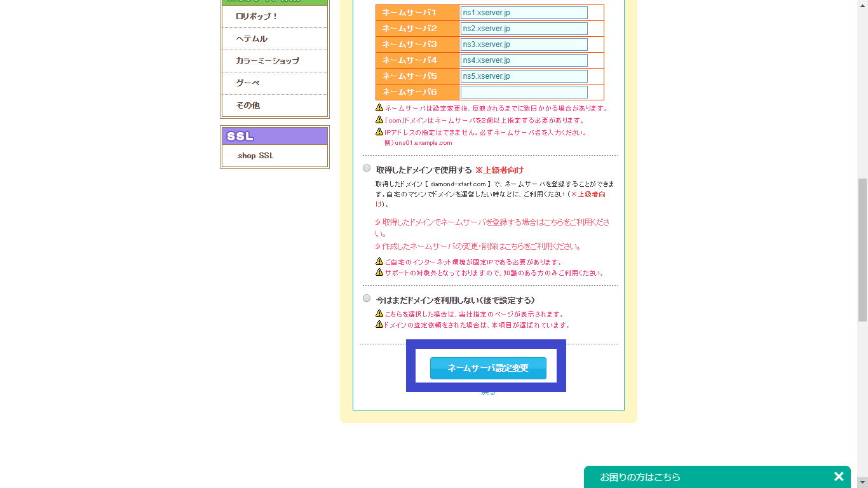
Task: Select the 取得したドメインで使用する radio button
Action: pos(367,168)
